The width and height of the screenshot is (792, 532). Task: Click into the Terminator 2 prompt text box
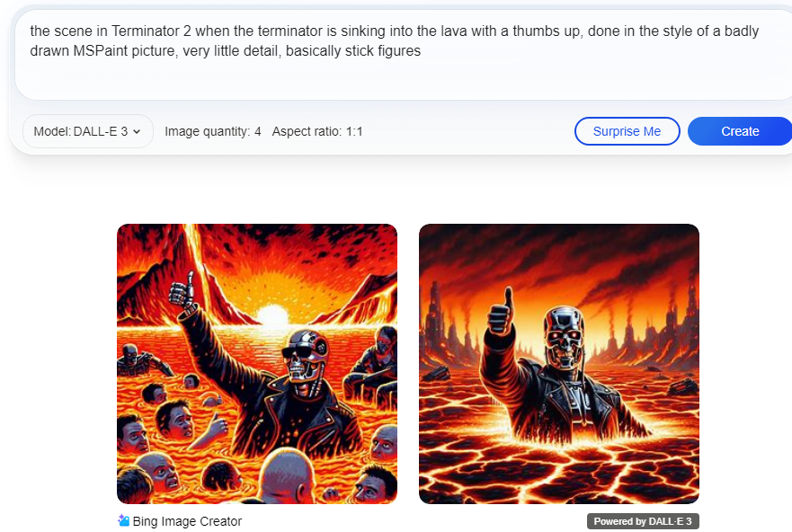click(x=404, y=55)
